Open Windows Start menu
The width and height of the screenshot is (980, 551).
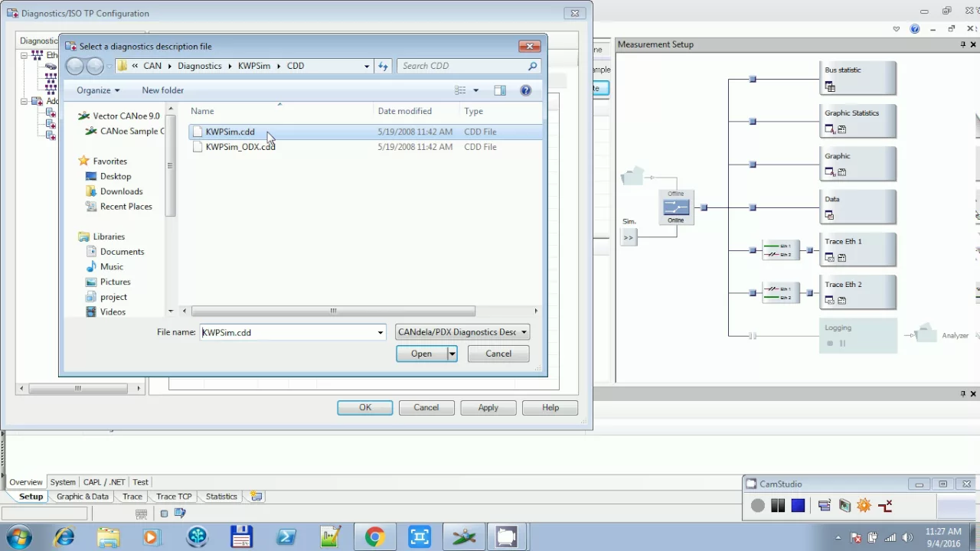tap(18, 536)
